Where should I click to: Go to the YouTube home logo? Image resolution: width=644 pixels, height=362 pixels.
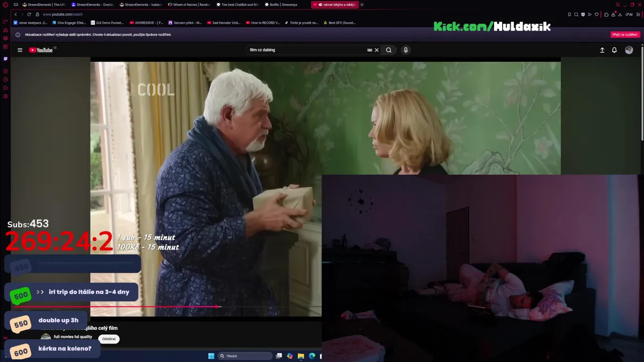(x=41, y=50)
